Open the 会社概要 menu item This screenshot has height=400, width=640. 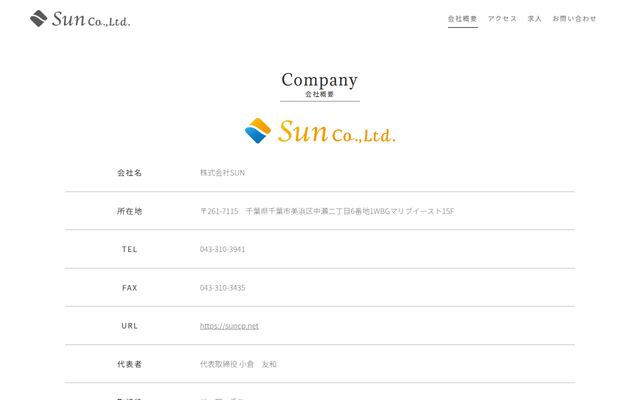462,19
